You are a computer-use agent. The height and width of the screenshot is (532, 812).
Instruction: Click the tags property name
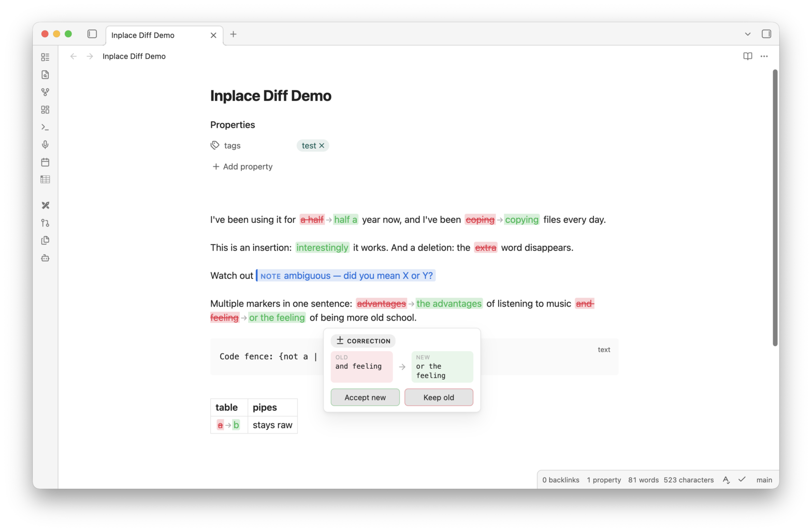click(x=233, y=146)
